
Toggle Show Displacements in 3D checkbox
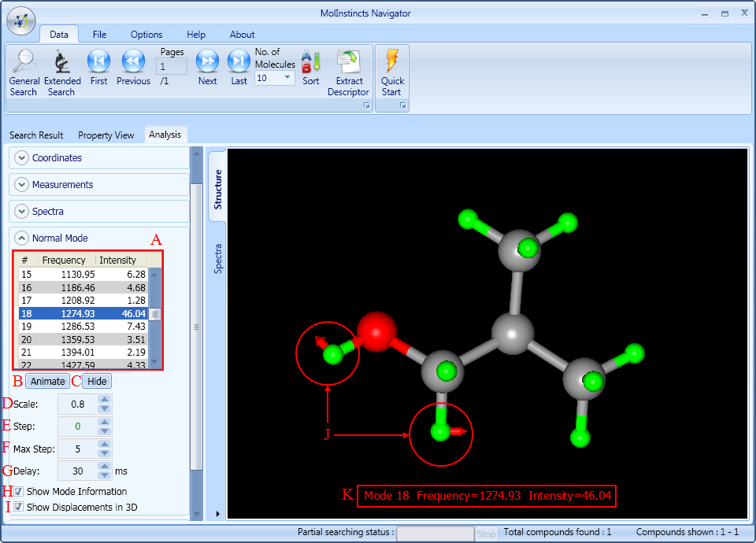click(x=18, y=507)
